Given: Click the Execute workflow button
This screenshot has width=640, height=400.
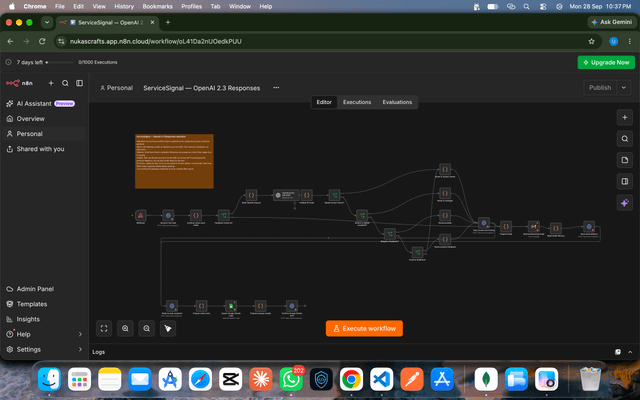Looking at the screenshot, I should point(364,329).
